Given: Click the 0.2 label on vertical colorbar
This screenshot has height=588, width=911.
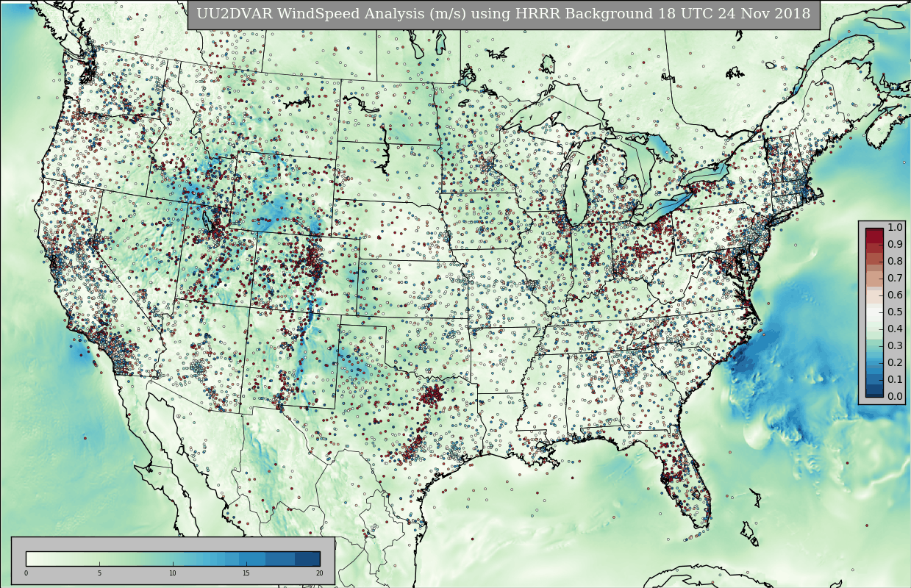Looking at the screenshot, I should coord(895,362).
